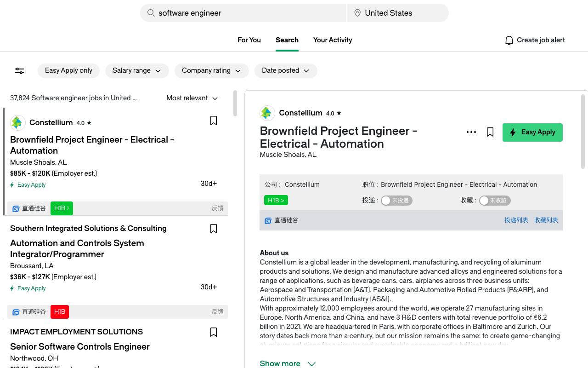Open the 投递列表 link
Viewport: 588px width, 368px height.
516,220
